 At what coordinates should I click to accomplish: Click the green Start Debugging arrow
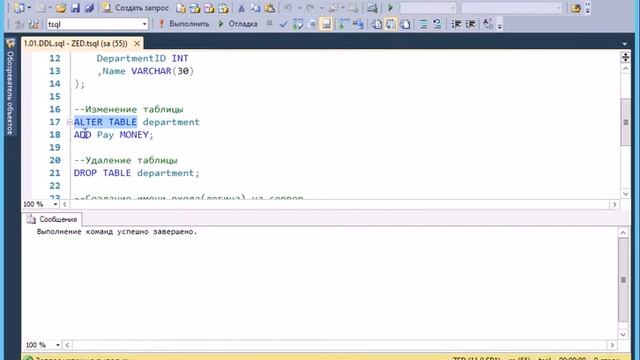click(390, 8)
